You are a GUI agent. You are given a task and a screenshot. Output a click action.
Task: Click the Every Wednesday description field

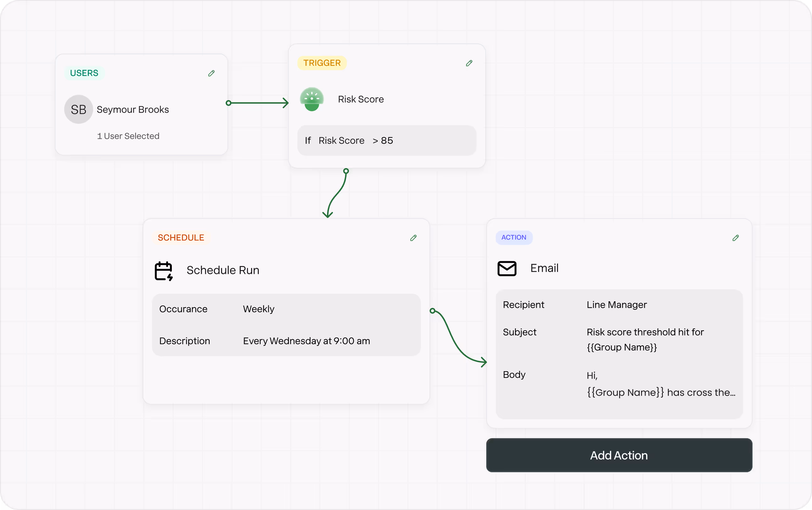(x=306, y=341)
